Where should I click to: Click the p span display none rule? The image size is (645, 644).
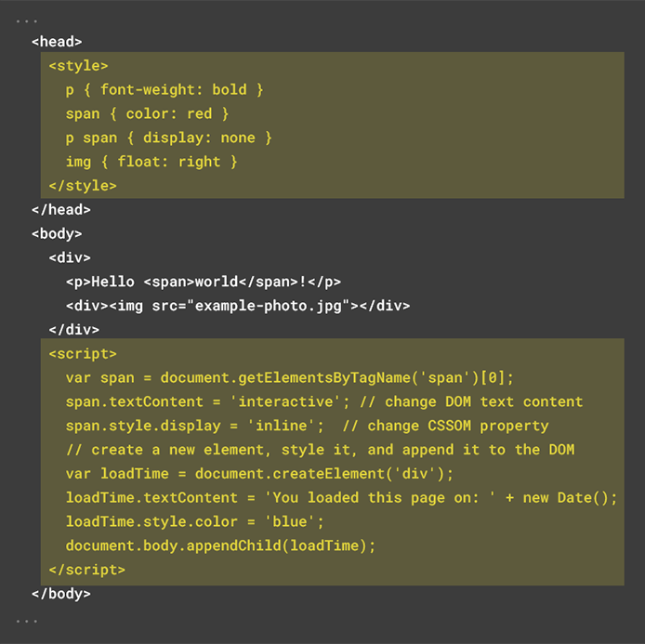click(168, 138)
